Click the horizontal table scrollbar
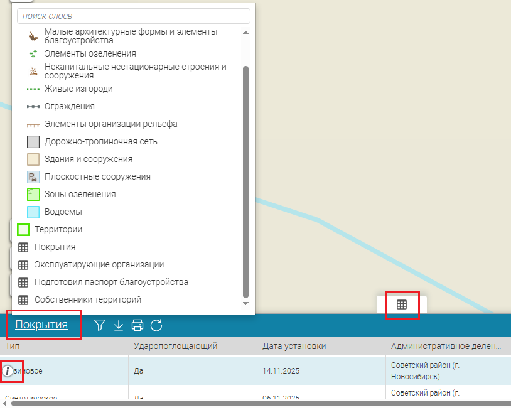Image resolution: width=511 pixels, height=420 pixels. 261,404
